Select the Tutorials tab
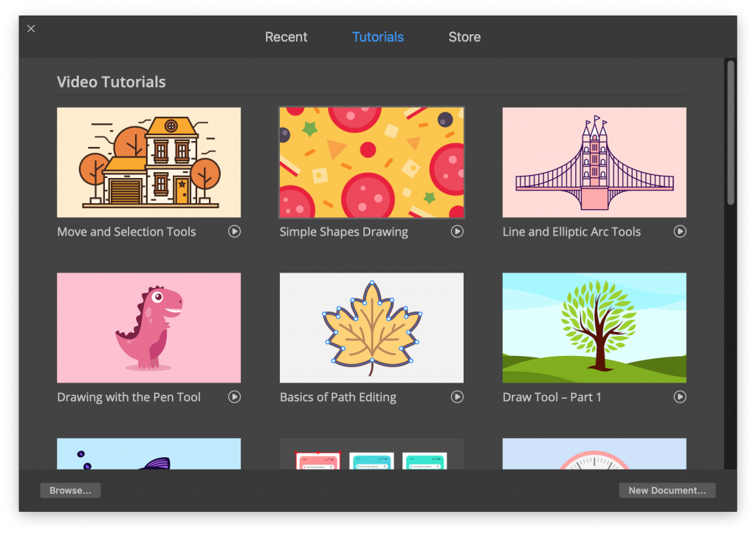The image size is (756, 534). tap(378, 37)
